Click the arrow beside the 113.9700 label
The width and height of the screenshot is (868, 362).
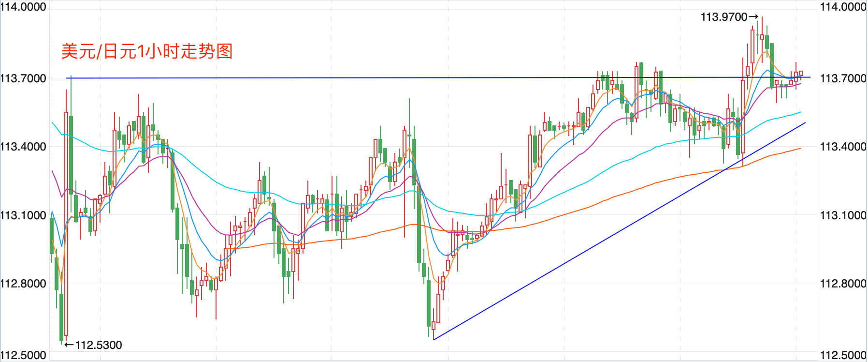pos(753,17)
